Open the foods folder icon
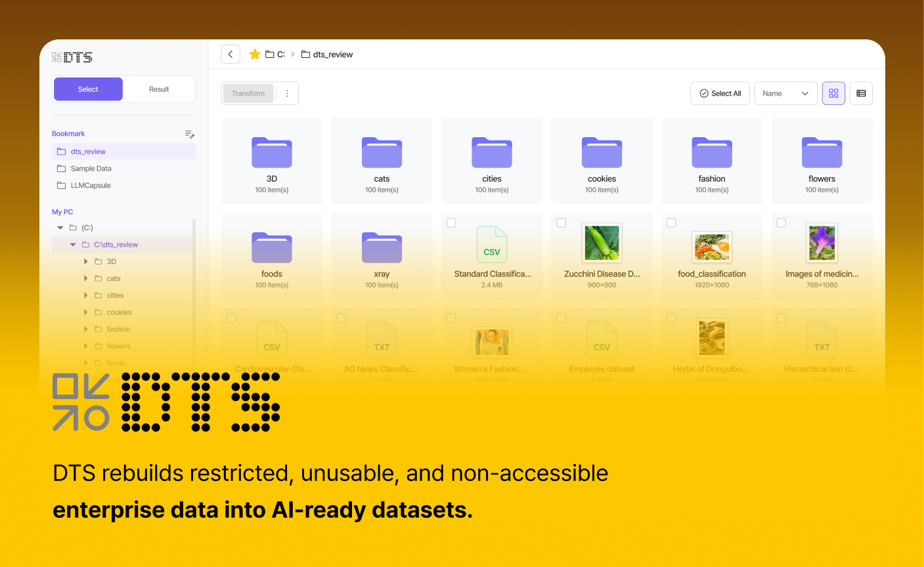The width and height of the screenshot is (924, 567). 272,247
